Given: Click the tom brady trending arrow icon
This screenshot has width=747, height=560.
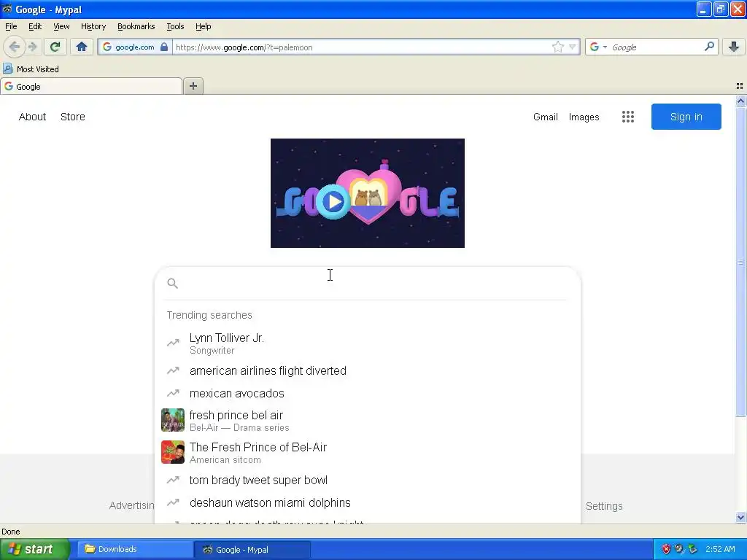Looking at the screenshot, I should [173, 480].
